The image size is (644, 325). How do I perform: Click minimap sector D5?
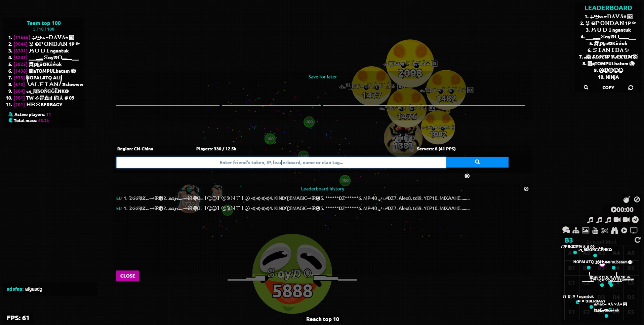(631, 297)
